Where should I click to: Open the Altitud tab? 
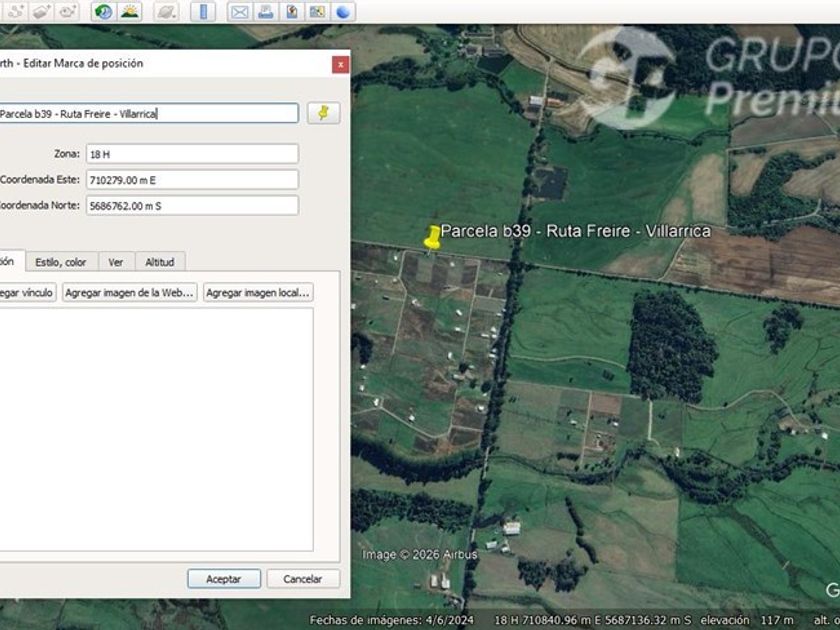(x=160, y=262)
